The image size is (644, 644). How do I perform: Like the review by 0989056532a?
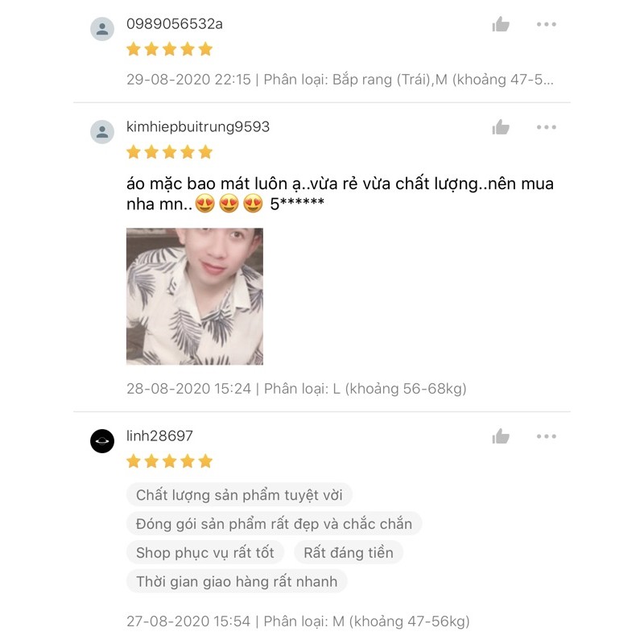[501, 24]
